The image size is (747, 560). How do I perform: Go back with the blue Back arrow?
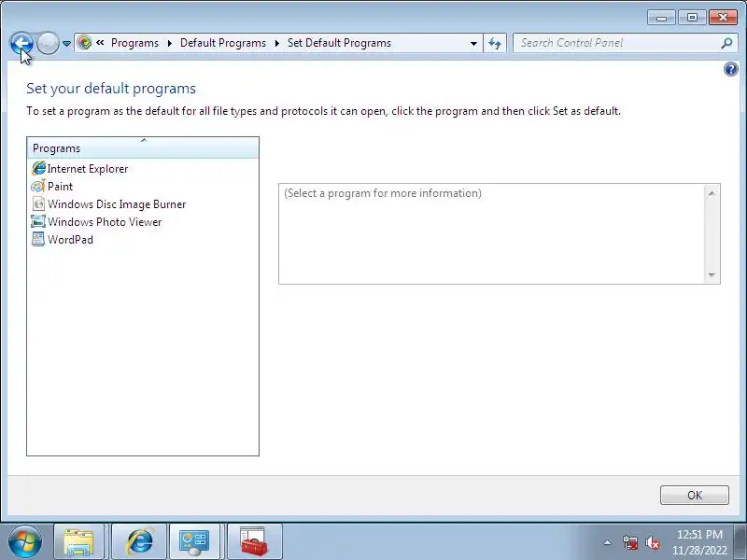click(x=21, y=43)
